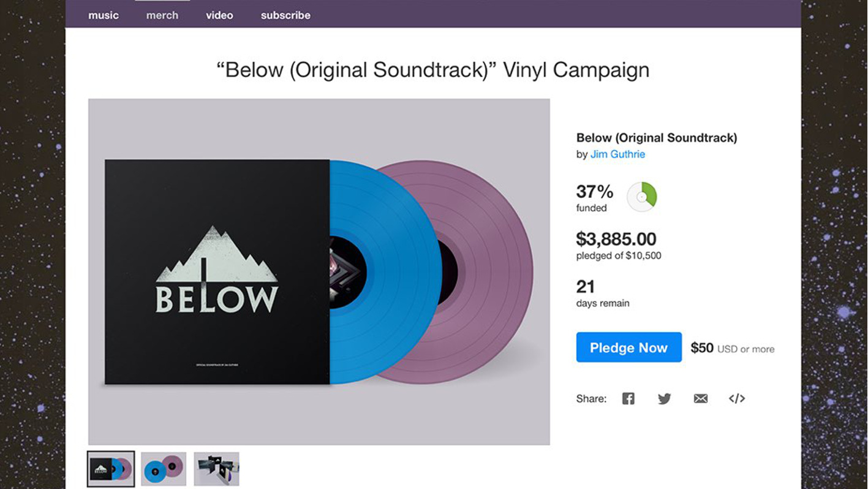Viewport: 868px width, 489px height.
Task: Share campaign on Twitter
Action: click(x=664, y=398)
